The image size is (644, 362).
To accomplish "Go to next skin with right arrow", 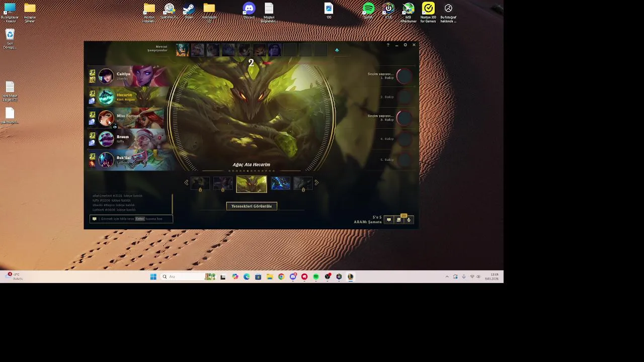I will point(316,183).
